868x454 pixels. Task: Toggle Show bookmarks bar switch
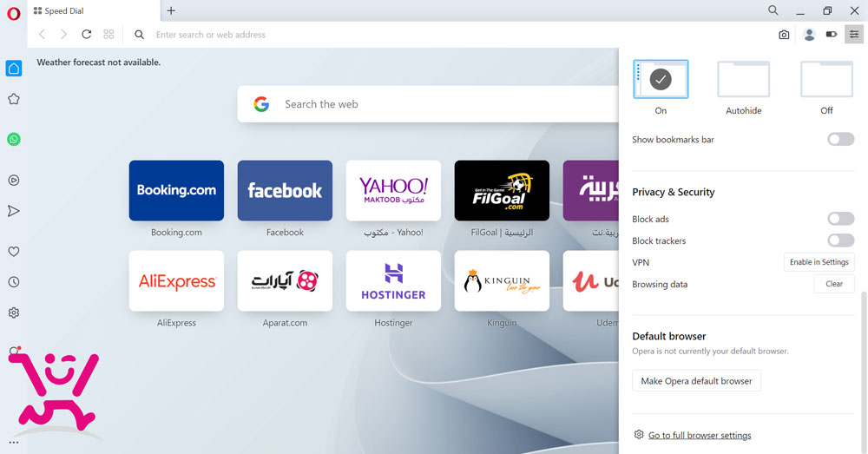point(841,139)
